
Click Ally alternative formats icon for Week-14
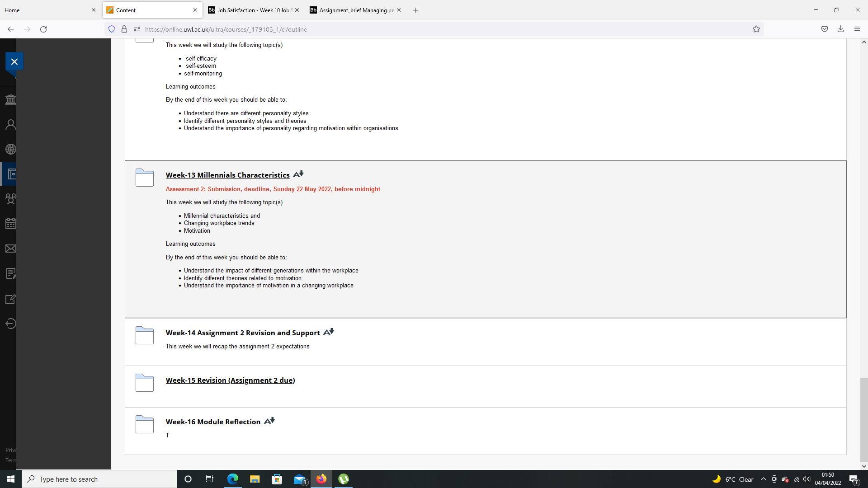pyautogui.click(x=329, y=332)
